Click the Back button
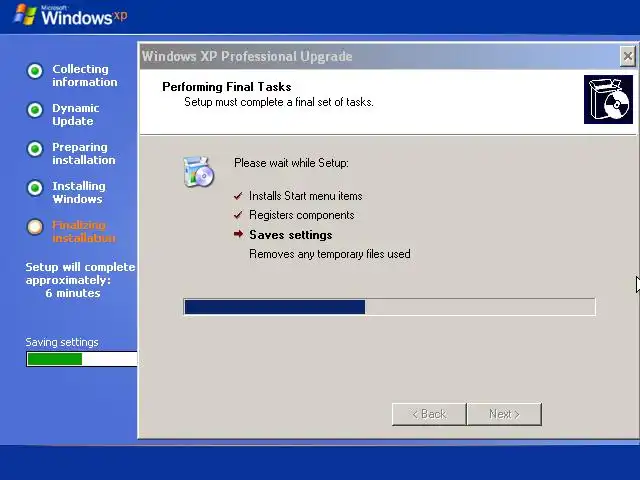This screenshot has width=640, height=480. click(x=429, y=414)
